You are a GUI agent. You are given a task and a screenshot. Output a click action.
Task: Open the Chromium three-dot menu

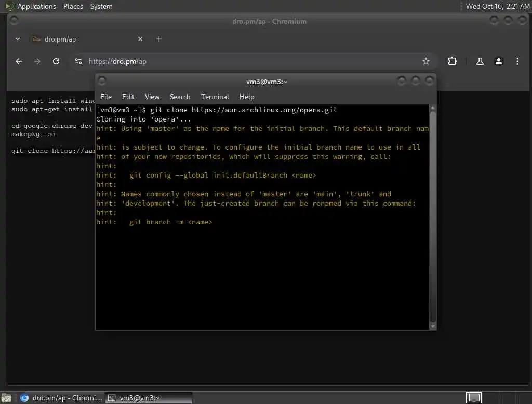pos(517,61)
